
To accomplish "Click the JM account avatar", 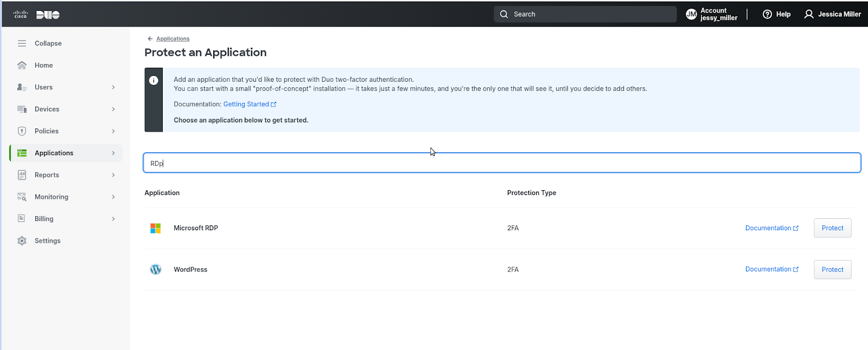I will [x=691, y=15].
